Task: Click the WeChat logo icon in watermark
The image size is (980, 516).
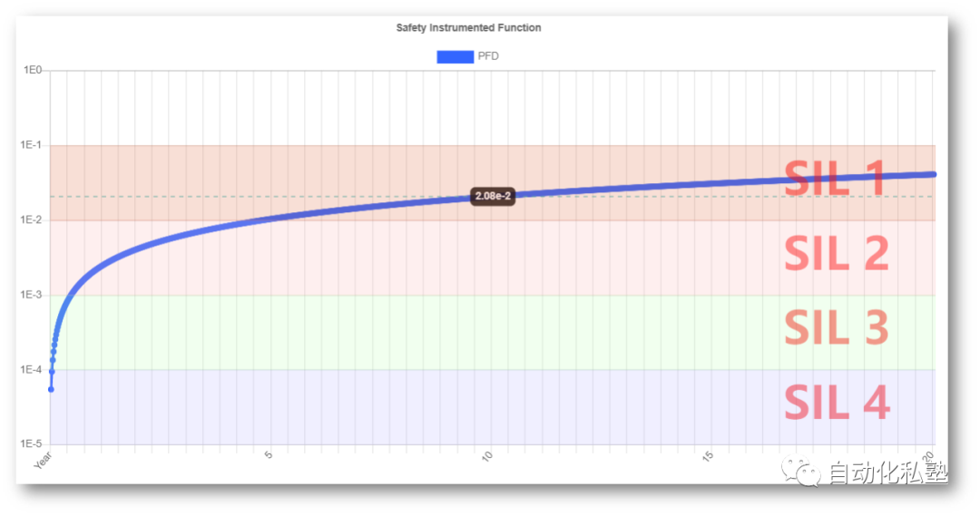Action: click(800, 471)
